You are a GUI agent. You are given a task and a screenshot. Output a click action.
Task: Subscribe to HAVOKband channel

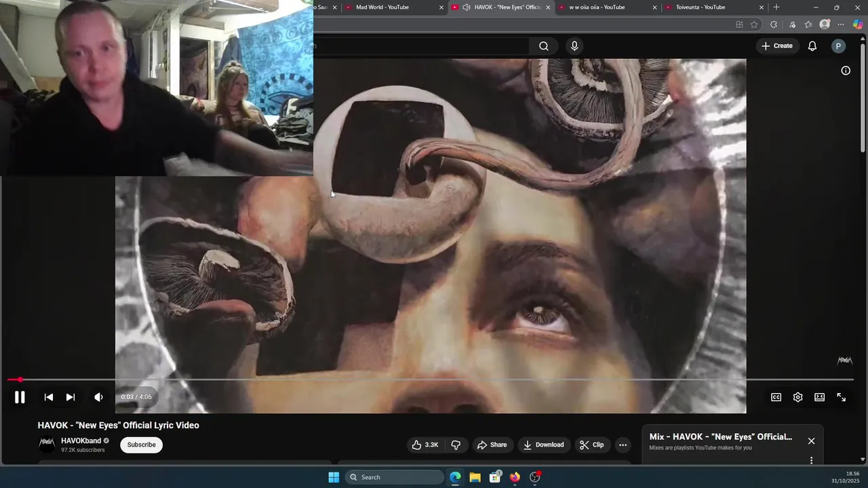click(x=141, y=445)
